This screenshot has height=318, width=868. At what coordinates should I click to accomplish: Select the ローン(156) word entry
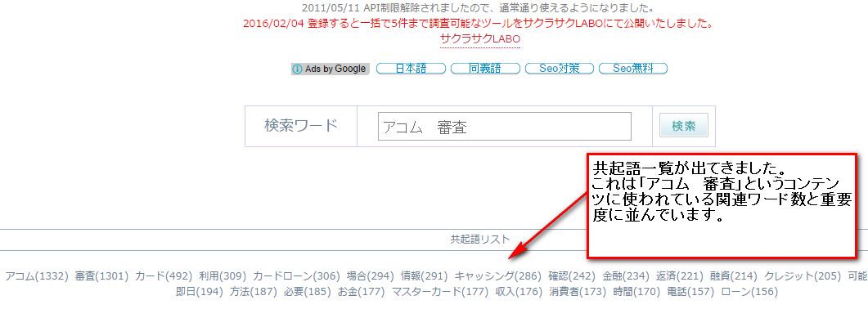749,292
